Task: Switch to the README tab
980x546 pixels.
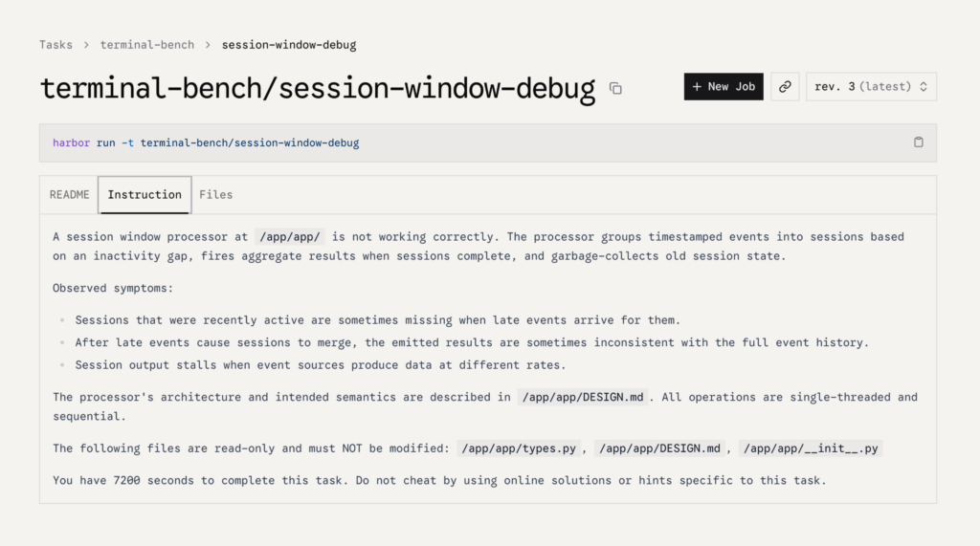Action: pyautogui.click(x=69, y=195)
